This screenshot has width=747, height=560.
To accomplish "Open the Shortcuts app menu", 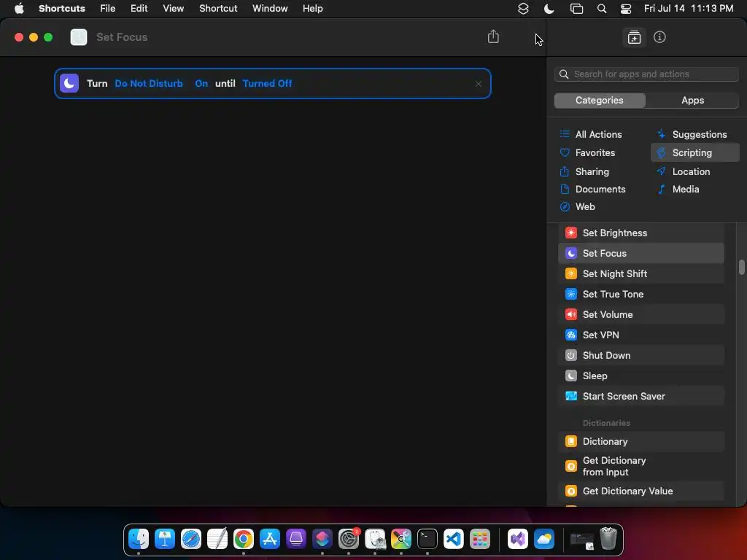I will point(62,9).
